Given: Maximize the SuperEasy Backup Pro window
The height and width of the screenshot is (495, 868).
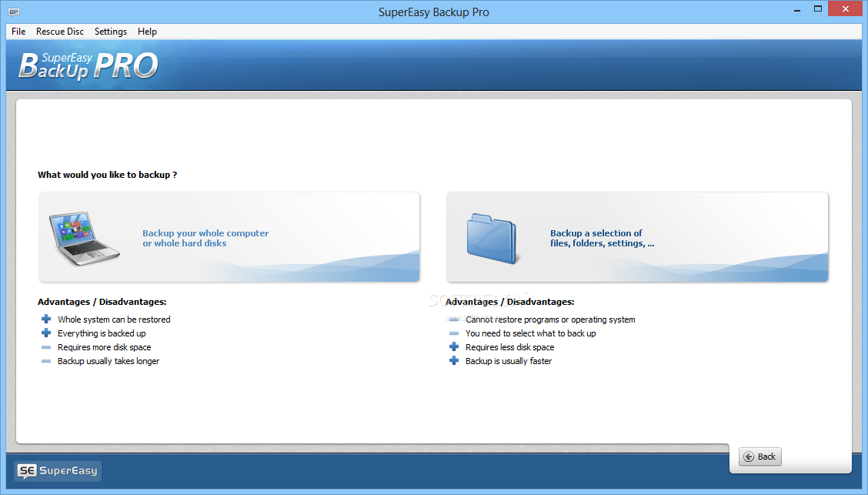Looking at the screenshot, I should (818, 9).
